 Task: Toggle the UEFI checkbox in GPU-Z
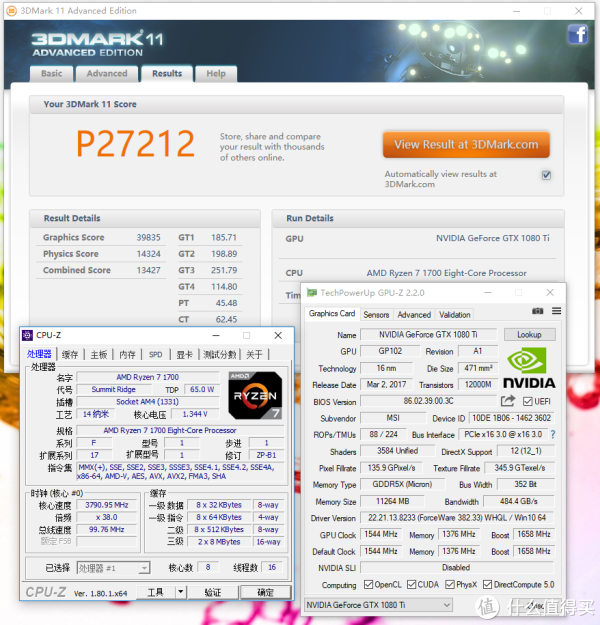point(527,401)
